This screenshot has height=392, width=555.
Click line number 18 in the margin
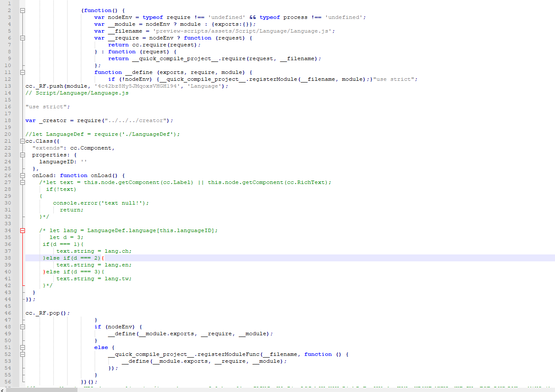[x=8, y=120]
